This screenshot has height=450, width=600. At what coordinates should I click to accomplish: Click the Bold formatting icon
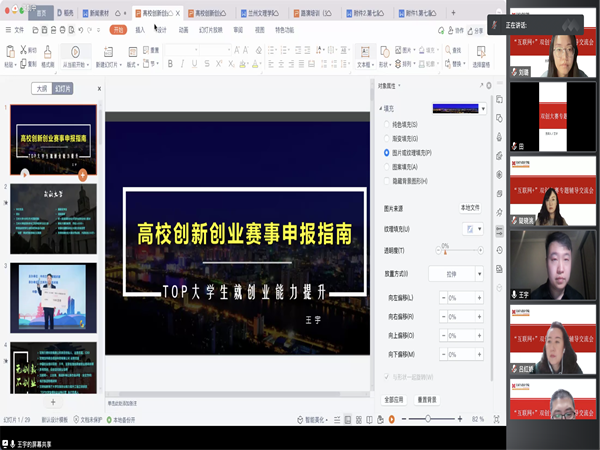(x=169, y=64)
